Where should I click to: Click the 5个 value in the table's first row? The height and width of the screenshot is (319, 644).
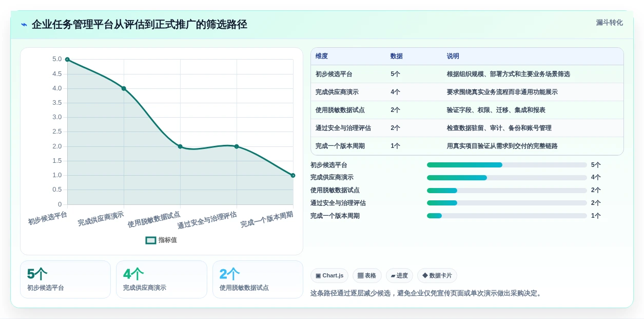coord(395,74)
